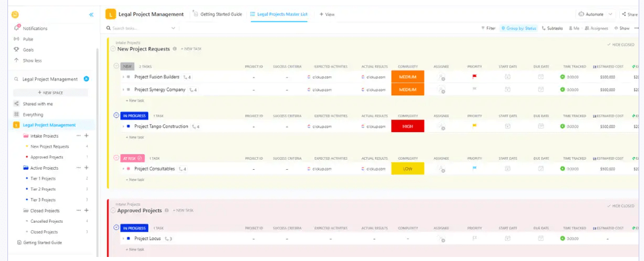Set priority flag for Project Tango Construction
644x261 pixels.
(474, 126)
